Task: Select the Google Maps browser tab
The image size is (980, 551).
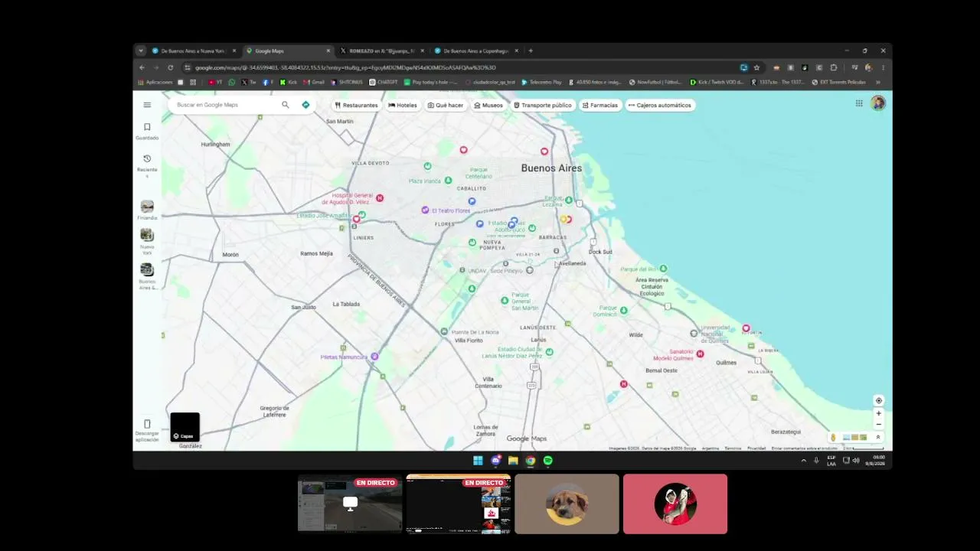Action: [x=288, y=51]
